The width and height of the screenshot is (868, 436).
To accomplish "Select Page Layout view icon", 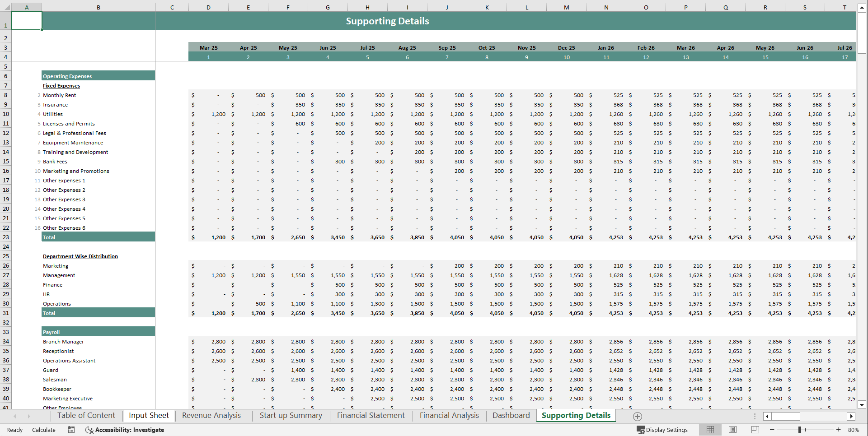I will [732, 430].
